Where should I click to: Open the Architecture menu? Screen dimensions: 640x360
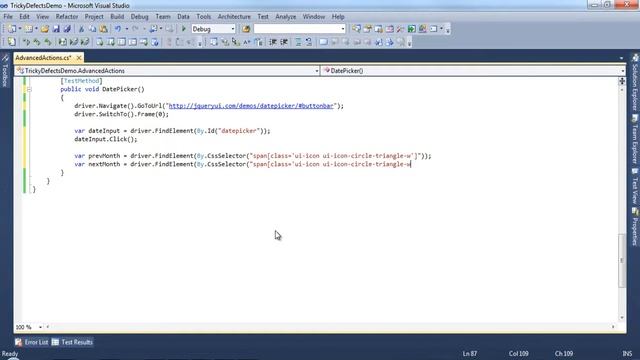pyautogui.click(x=234, y=17)
